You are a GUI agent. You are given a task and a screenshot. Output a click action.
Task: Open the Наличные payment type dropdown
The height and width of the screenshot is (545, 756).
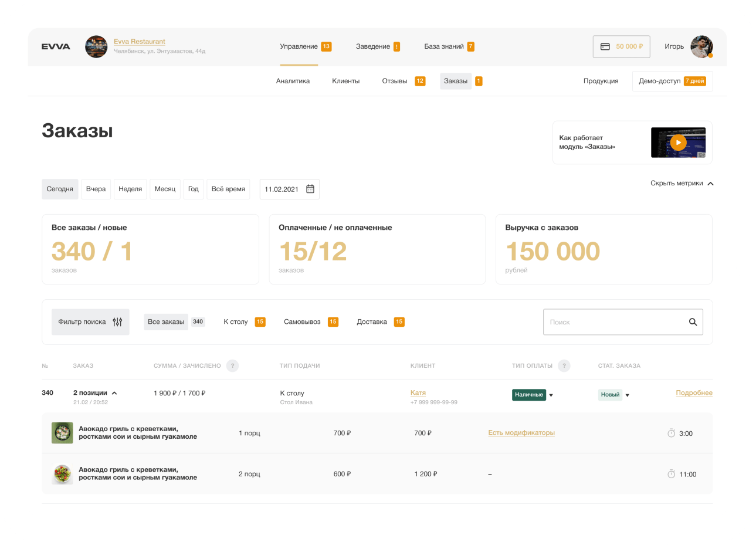coord(551,395)
